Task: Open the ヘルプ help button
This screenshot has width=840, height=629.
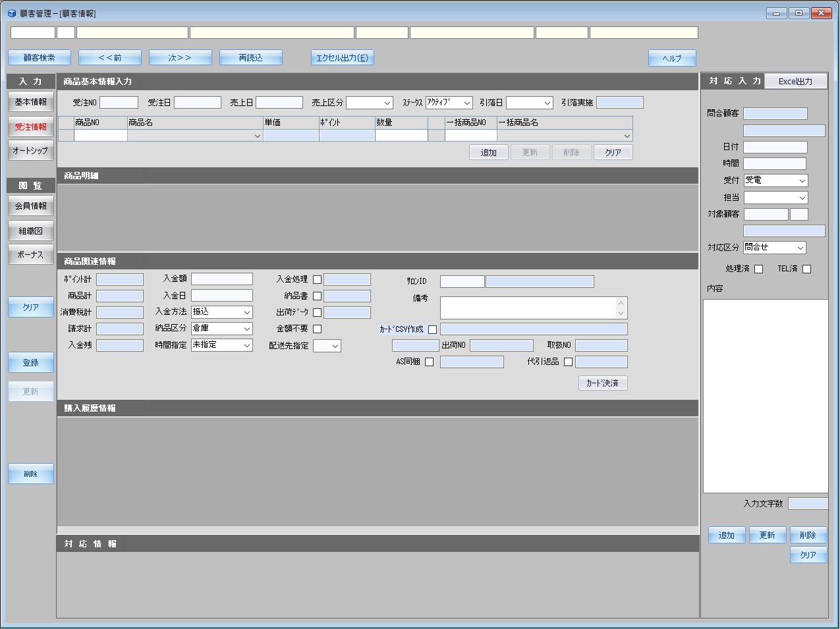Action: (672, 59)
